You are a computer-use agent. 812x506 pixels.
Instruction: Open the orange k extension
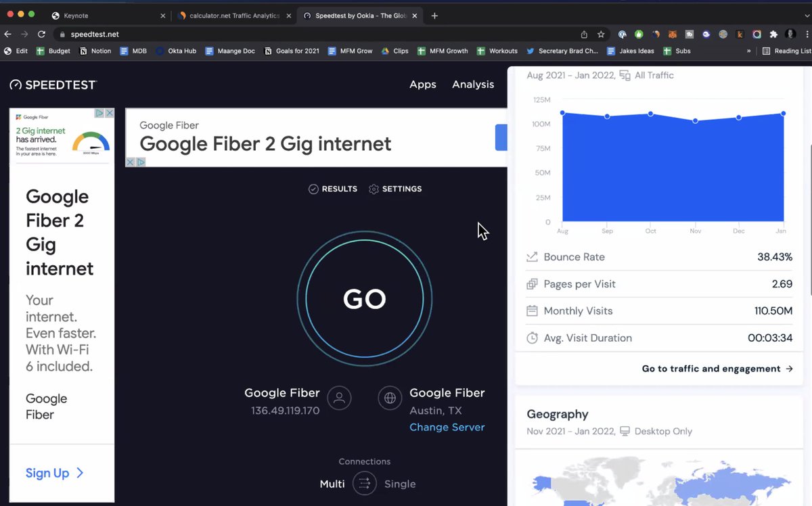[x=740, y=34]
